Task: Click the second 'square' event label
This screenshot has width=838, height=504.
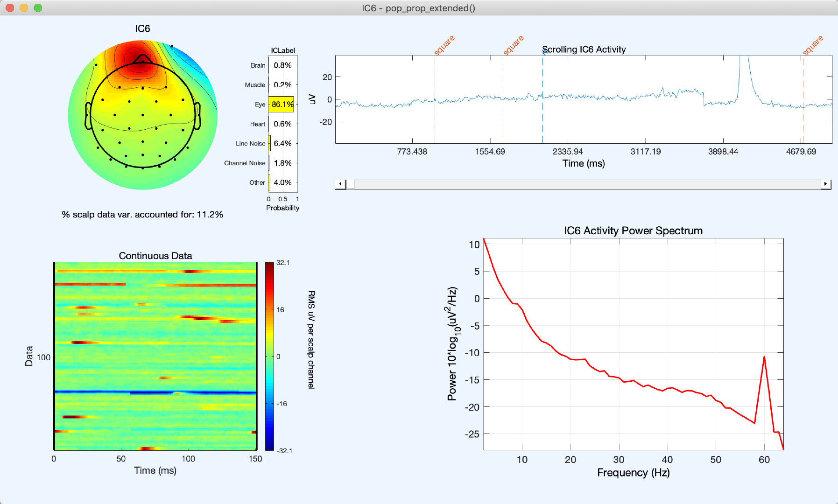Action: [x=513, y=45]
